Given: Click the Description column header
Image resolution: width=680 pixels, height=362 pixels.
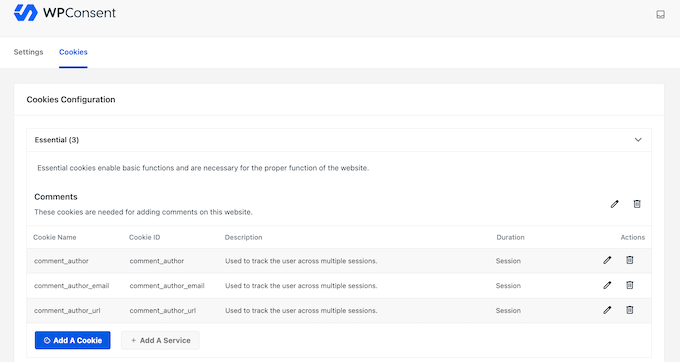Looking at the screenshot, I should [x=243, y=237].
